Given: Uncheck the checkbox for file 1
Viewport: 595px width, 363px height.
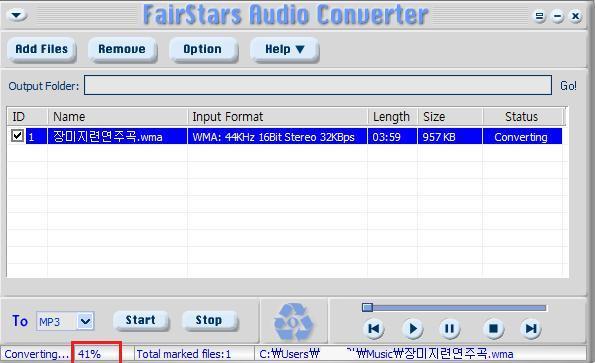Looking at the screenshot, I should [x=17, y=135].
